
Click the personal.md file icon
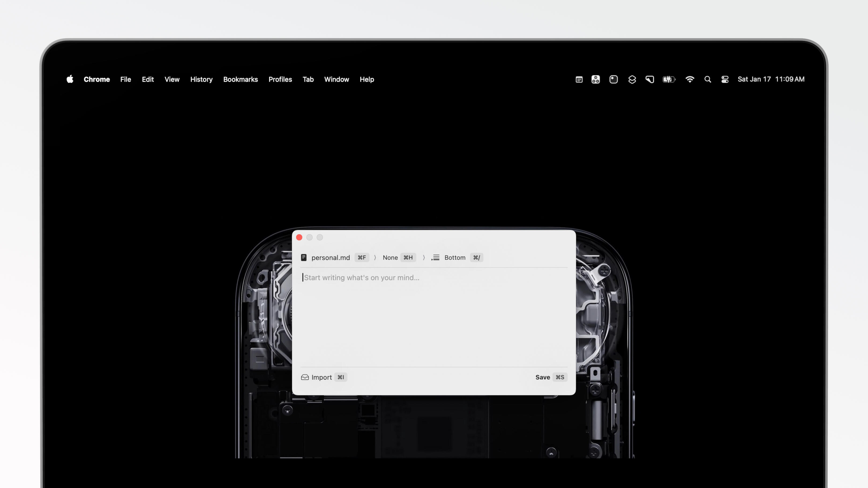point(304,257)
